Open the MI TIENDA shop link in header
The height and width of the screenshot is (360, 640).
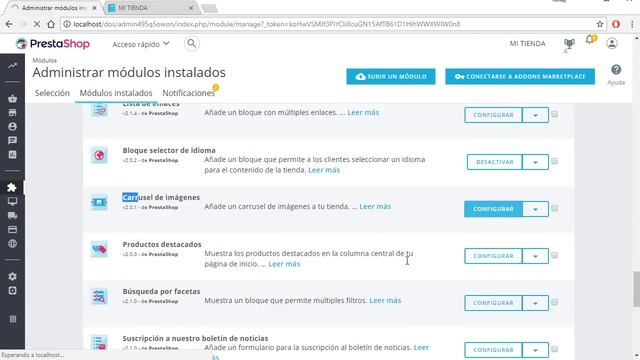coord(527,44)
